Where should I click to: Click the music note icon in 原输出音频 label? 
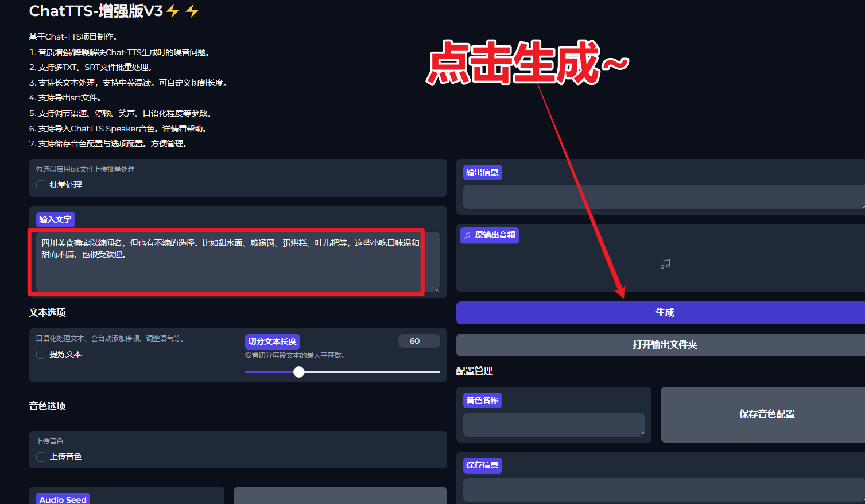click(467, 235)
